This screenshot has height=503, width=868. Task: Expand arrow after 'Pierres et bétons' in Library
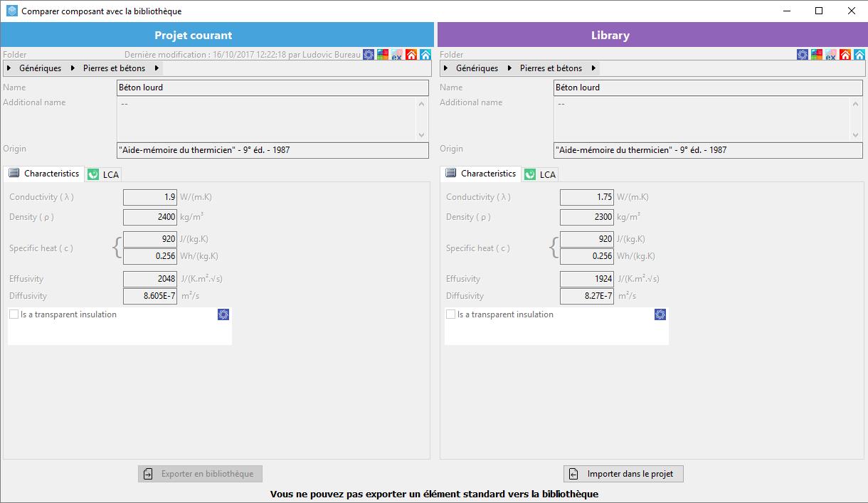(593, 68)
